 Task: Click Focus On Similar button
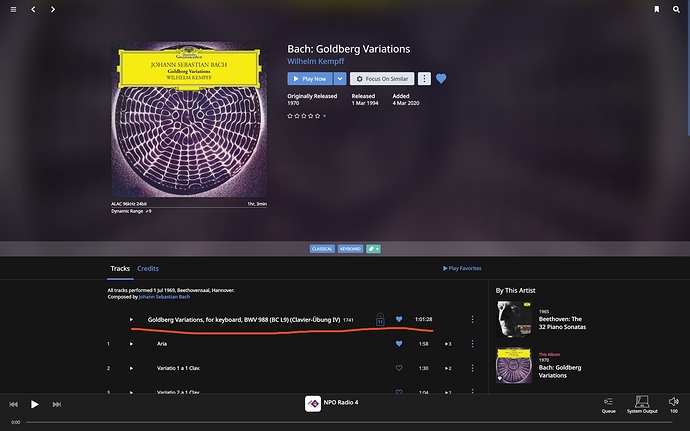pyautogui.click(x=382, y=79)
